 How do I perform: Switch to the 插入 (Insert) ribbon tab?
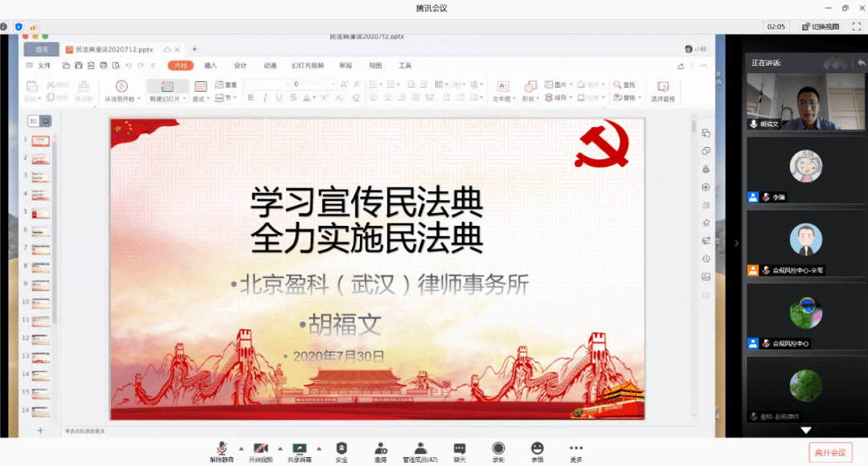point(209,65)
